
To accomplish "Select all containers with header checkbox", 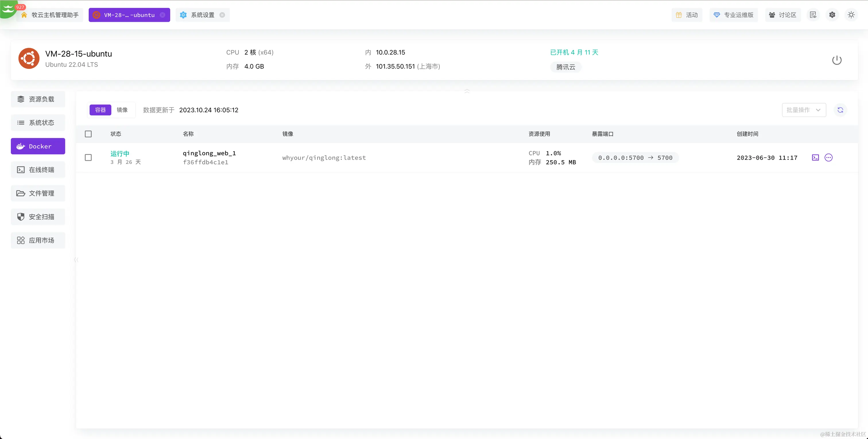I will [88, 134].
